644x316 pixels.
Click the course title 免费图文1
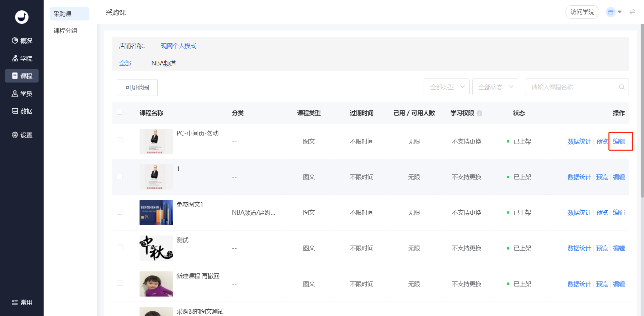coord(190,205)
